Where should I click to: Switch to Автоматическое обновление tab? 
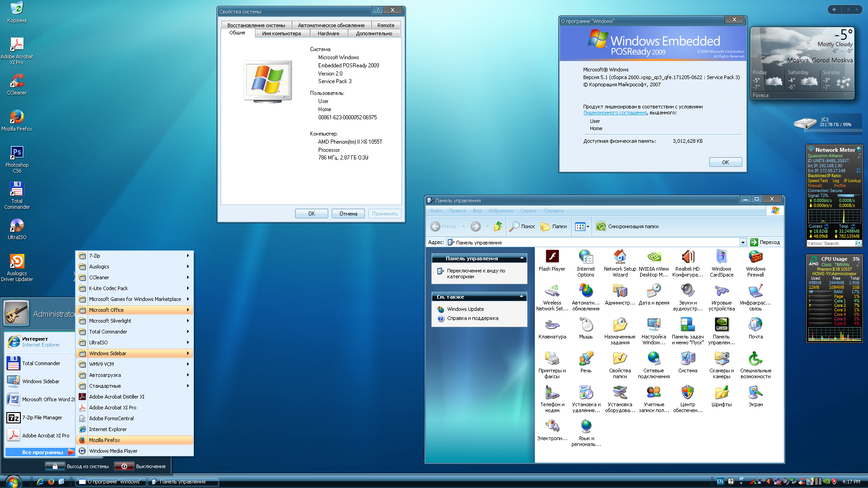point(331,25)
